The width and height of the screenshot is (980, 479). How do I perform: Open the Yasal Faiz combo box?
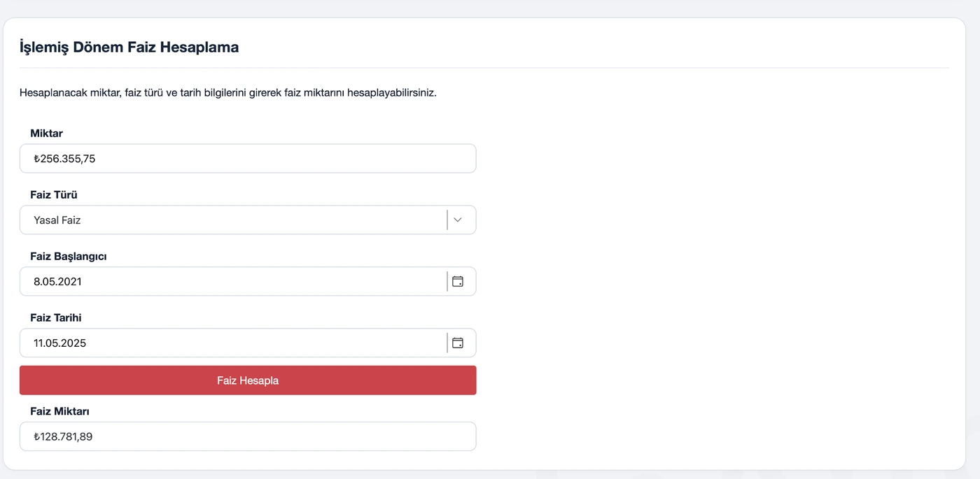pyautogui.click(x=248, y=220)
